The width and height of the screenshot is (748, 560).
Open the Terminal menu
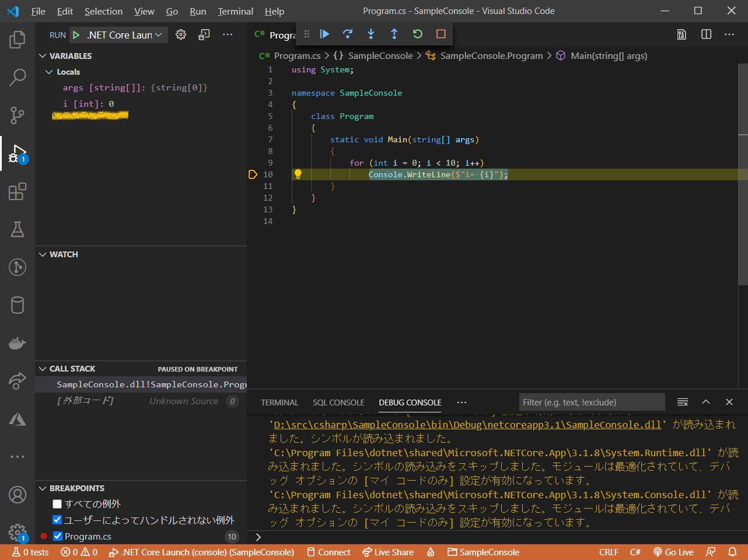click(x=235, y=11)
